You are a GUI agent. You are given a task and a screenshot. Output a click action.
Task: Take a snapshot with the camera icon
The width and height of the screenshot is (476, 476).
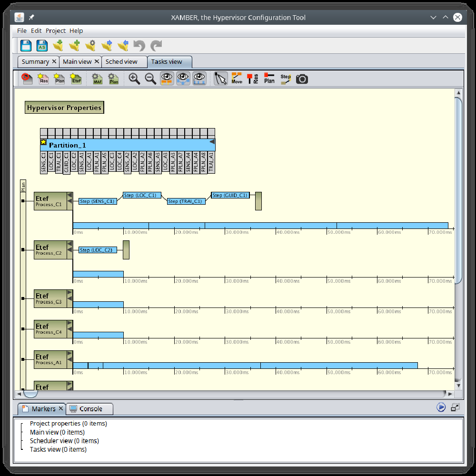[302, 79]
